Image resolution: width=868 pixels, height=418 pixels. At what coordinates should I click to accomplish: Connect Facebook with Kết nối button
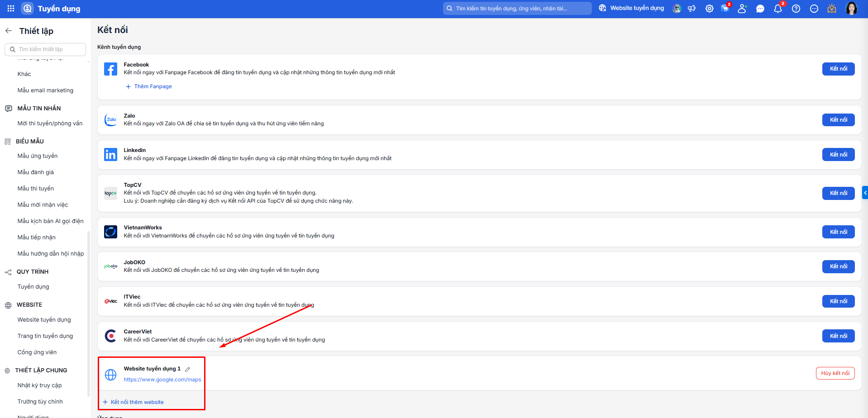click(838, 69)
